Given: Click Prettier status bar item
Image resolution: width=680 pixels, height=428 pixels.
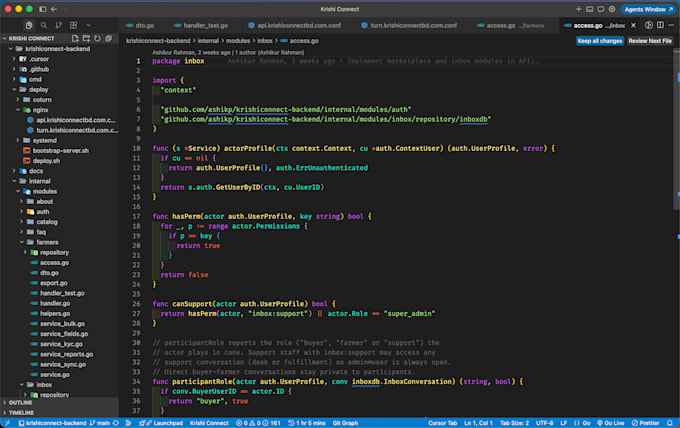Looking at the screenshot, I should point(645,423).
